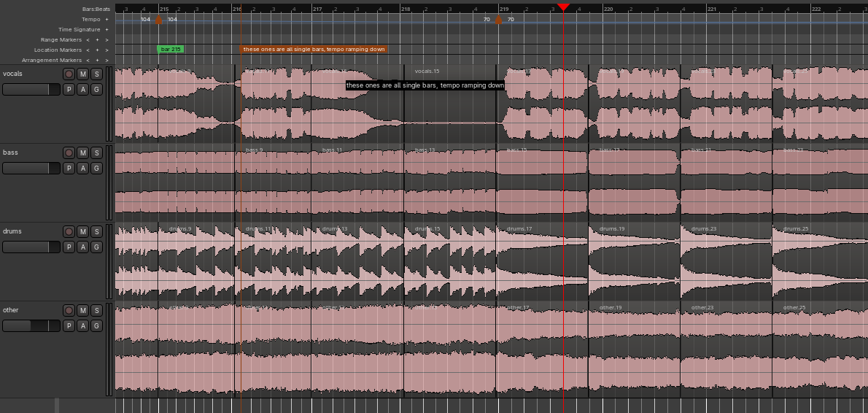This screenshot has height=413, width=868.
Task: Select the tempo marker at bar 219
Action: [x=498, y=20]
